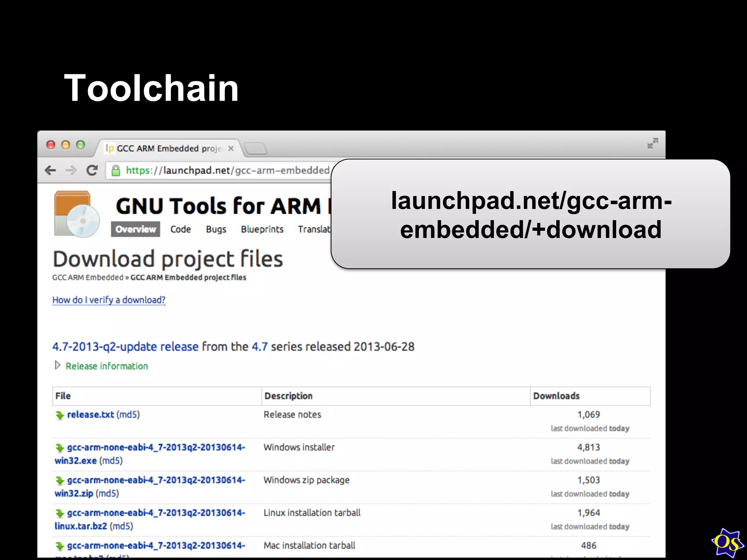Click the green padlock security icon

116,170
